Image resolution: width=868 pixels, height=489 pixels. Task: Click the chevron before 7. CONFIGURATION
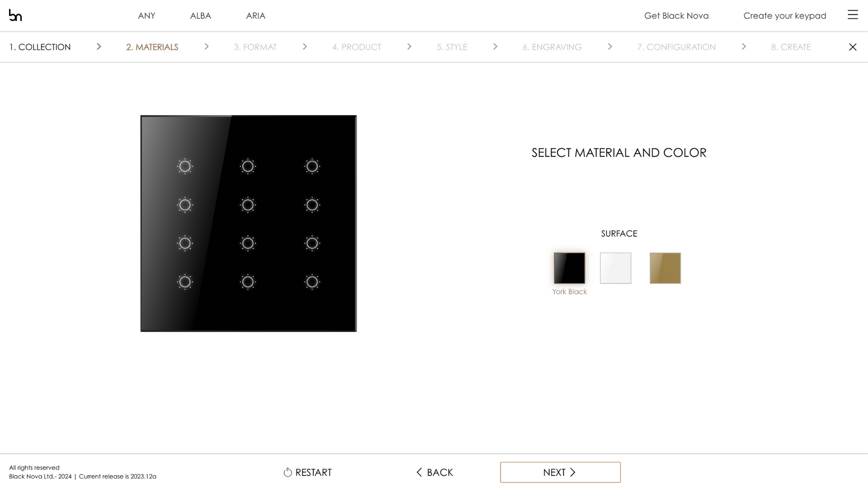(x=610, y=47)
